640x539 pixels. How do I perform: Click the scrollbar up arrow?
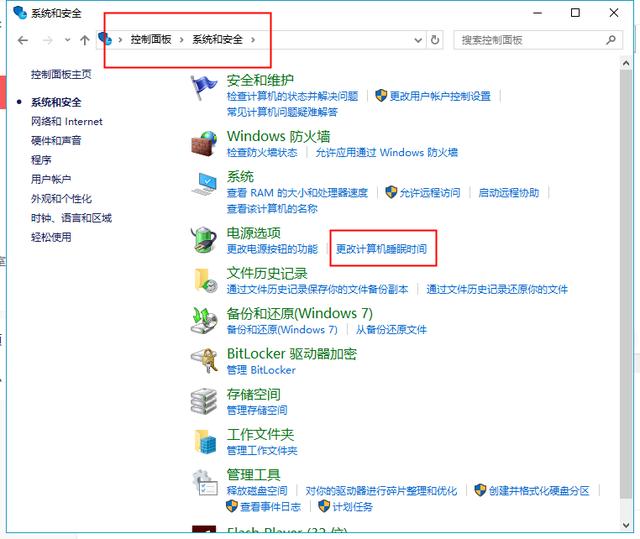pos(626,63)
